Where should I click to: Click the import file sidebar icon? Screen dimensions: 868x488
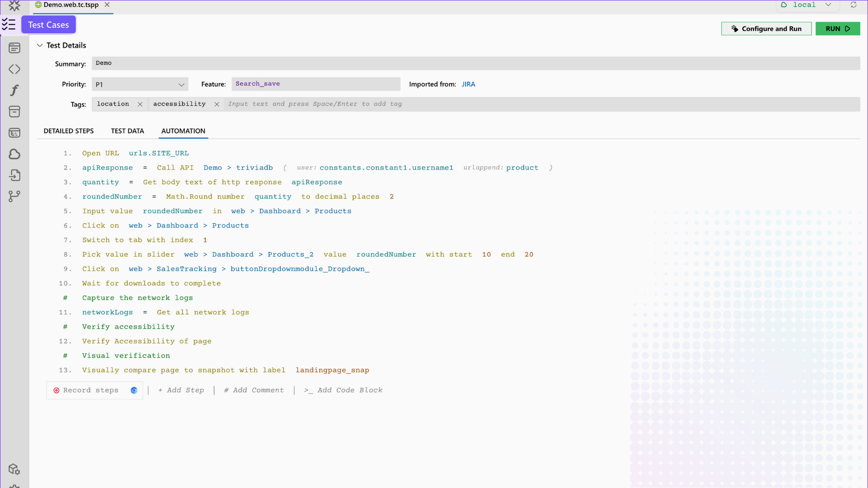tap(14, 175)
